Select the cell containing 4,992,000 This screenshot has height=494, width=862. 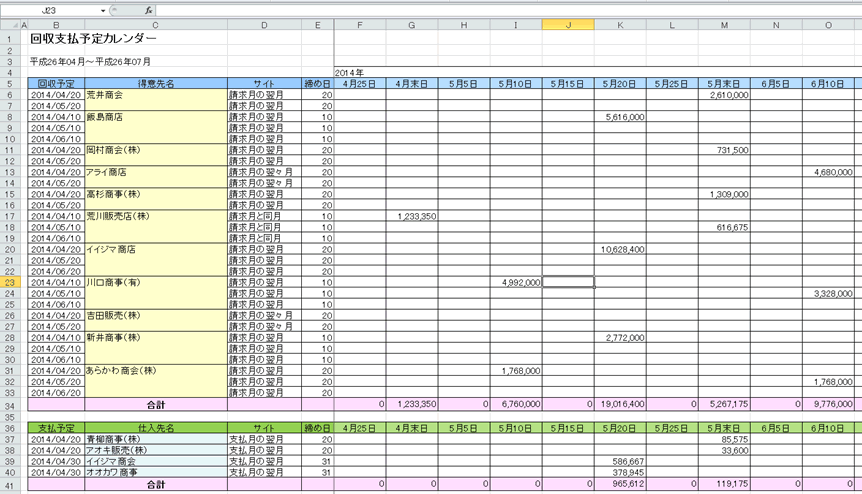516,282
